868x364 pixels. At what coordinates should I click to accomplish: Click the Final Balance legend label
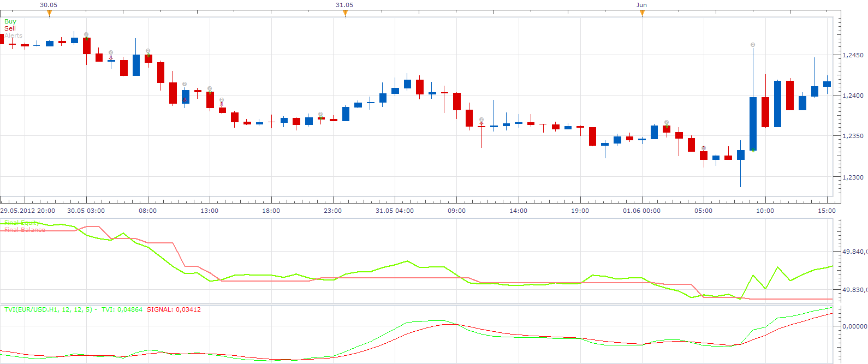point(25,230)
